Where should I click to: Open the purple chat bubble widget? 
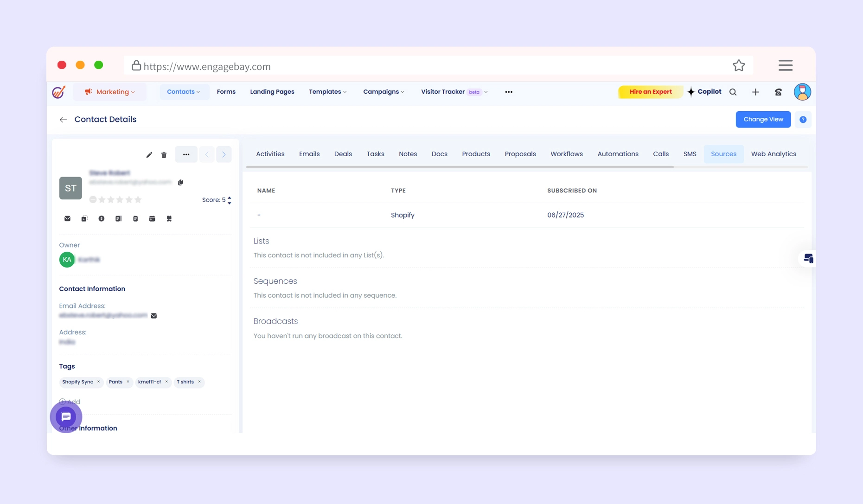point(66,416)
